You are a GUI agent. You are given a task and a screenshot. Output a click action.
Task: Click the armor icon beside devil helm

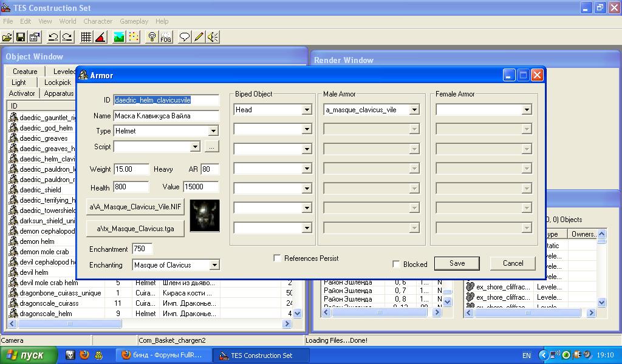click(x=13, y=272)
